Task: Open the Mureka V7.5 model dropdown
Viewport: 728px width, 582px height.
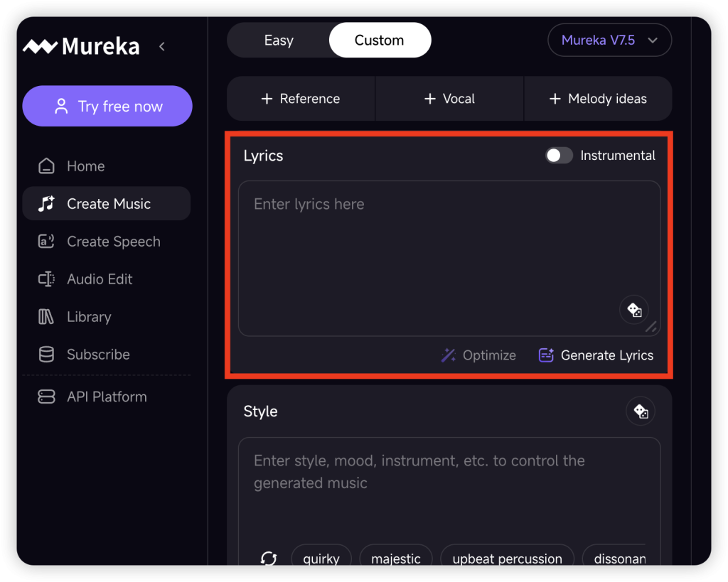Action: [x=609, y=41]
